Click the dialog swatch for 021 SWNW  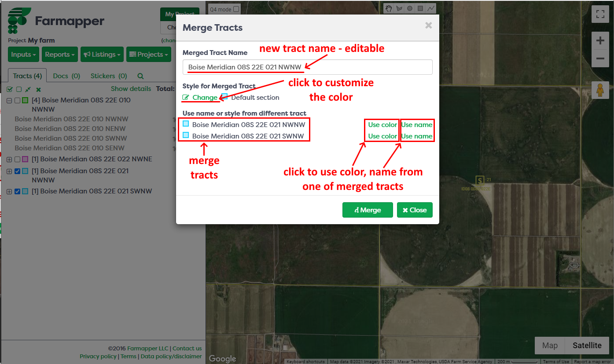[186, 135]
